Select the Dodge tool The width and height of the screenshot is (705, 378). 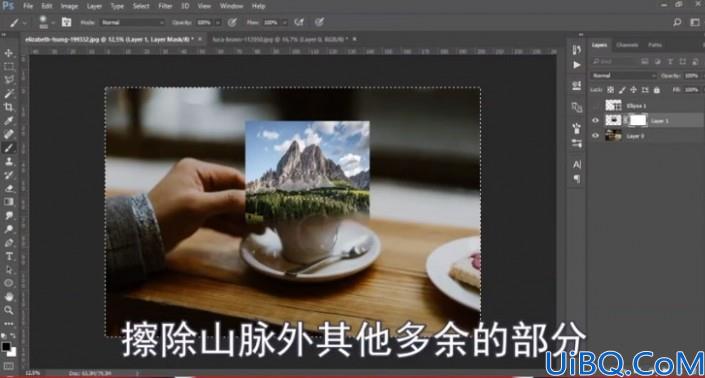click(x=9, y=229)
